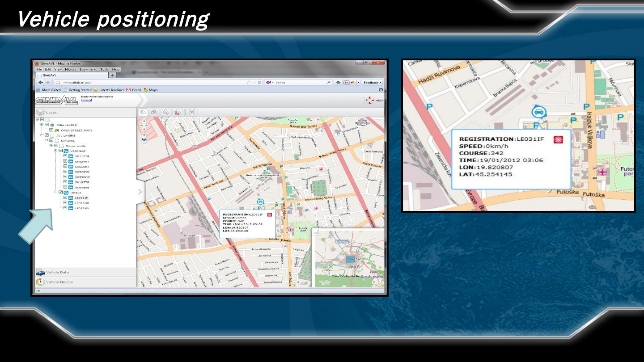
Task: Open the View menu
Action: (x=58, y=70)
